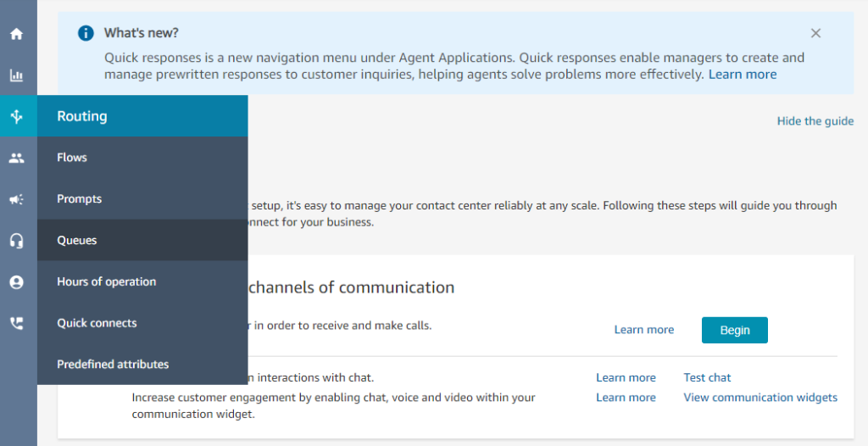Open Predefined attributes in Routing menu
The height and width of the screenshot is (446, 868).
(x=113, y=365)
